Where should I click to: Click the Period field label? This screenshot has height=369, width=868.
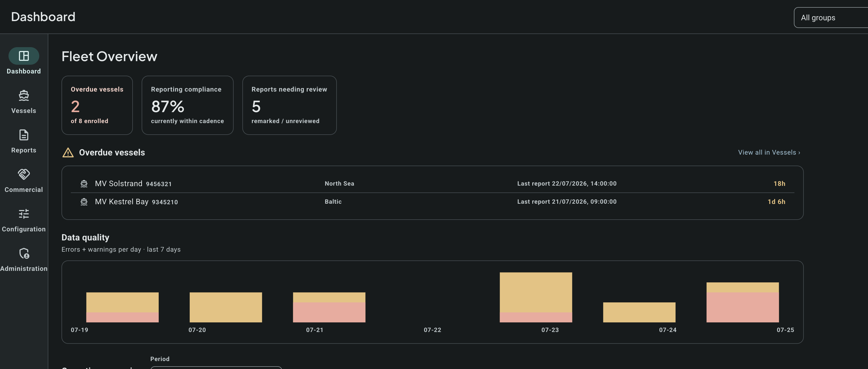[160, 359]
